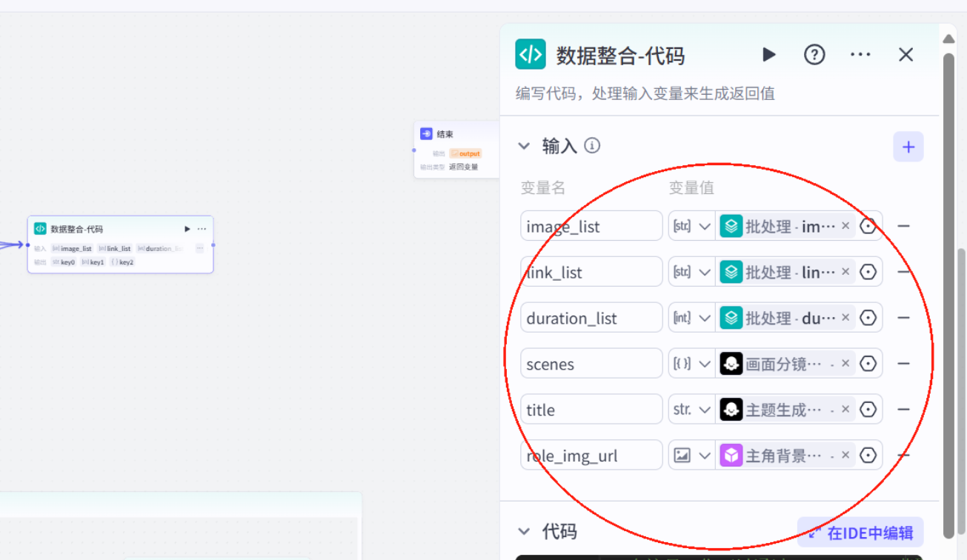Collapse the 输入 section chevron
The width and height of the screenshot is (967, 560).
(x=525, y=145)
